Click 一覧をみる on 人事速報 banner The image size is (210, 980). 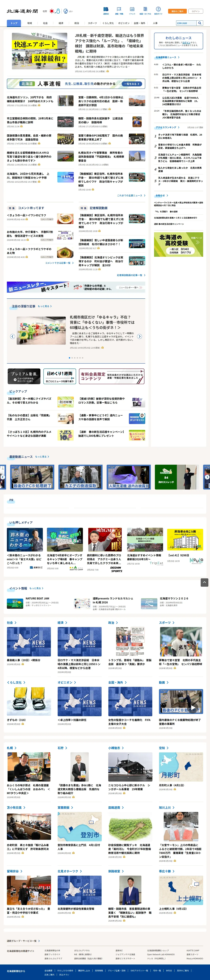pos(131,84)
